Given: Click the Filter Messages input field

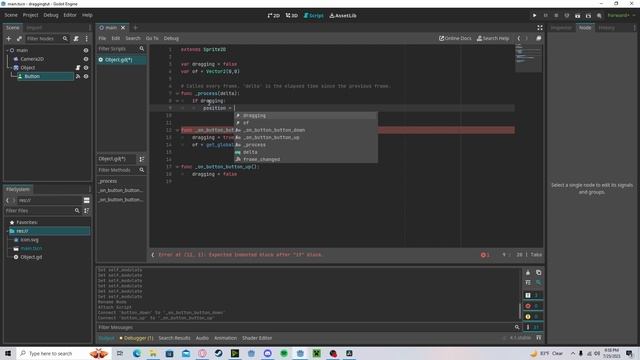Looking at the screenshot, I should (309, 327).
